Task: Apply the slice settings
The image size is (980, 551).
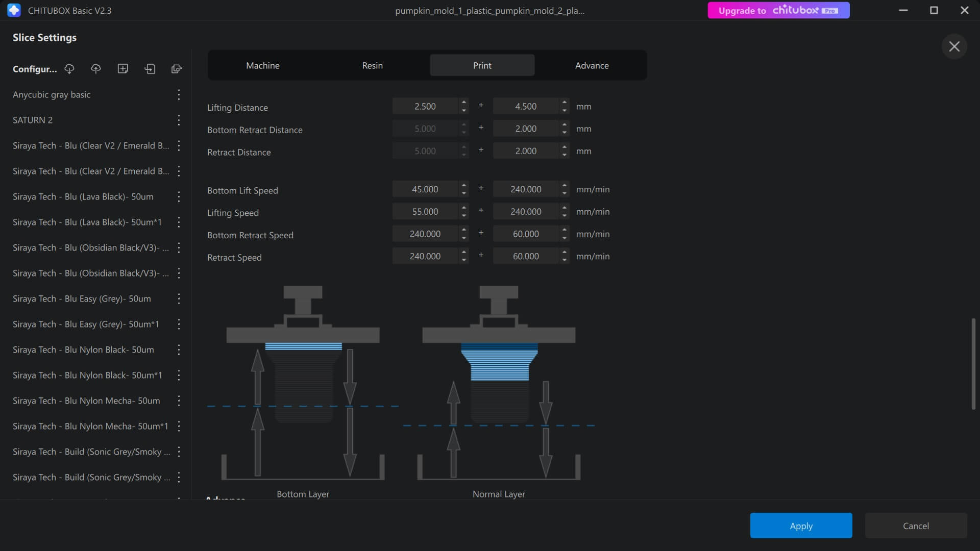Action: [801, 525]
